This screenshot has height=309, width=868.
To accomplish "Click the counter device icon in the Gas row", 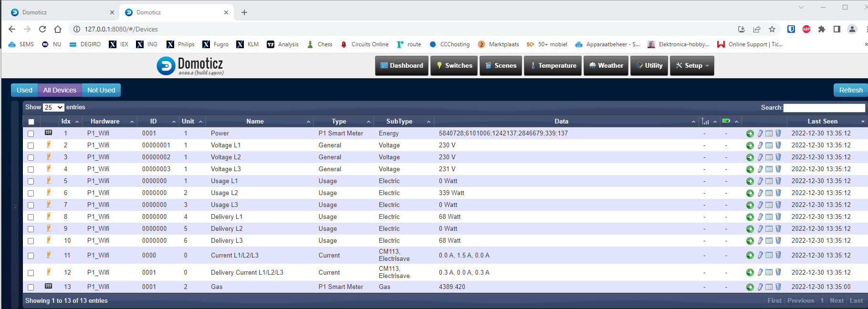I will (48, 286).
